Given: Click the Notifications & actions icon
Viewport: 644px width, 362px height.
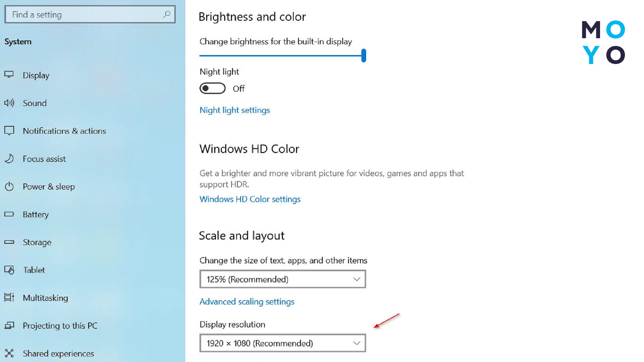Looking at the screenshot, I should coord(9,130).
